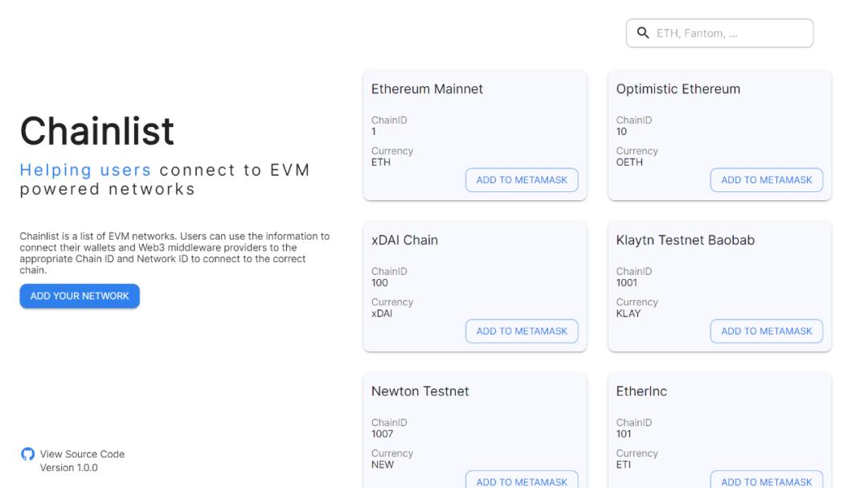This screenshot has width=868, height=488.
Task: Add Ethereum Mainnet to MetaMask
Action: tap(522, 180)
